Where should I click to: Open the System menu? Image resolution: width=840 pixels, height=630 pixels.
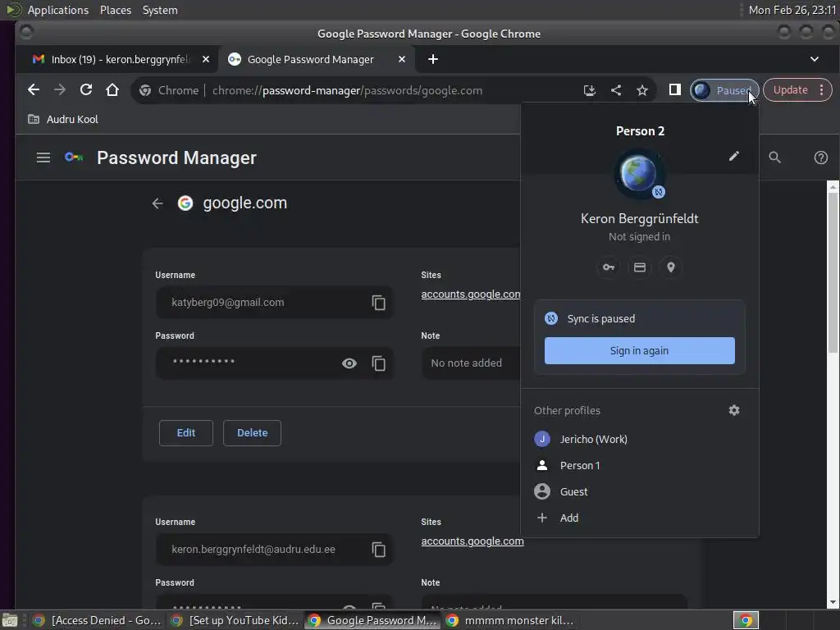pos(160,10)
